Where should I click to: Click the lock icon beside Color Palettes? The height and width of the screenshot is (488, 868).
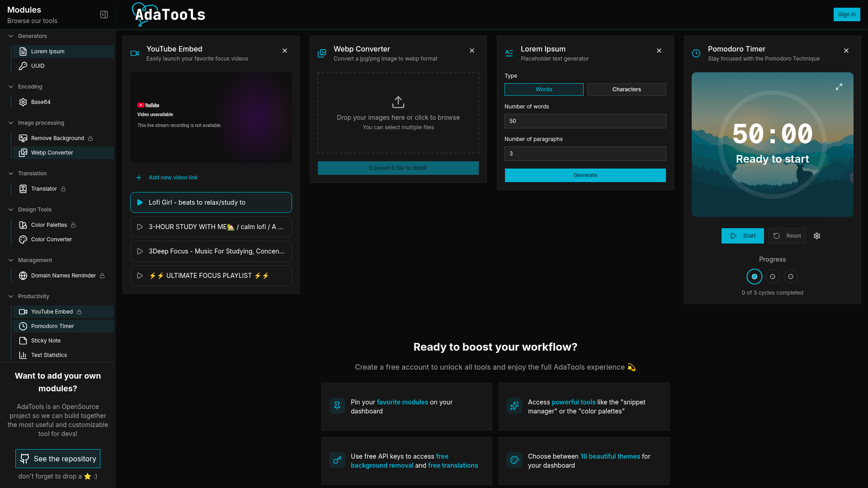(73, 225)
